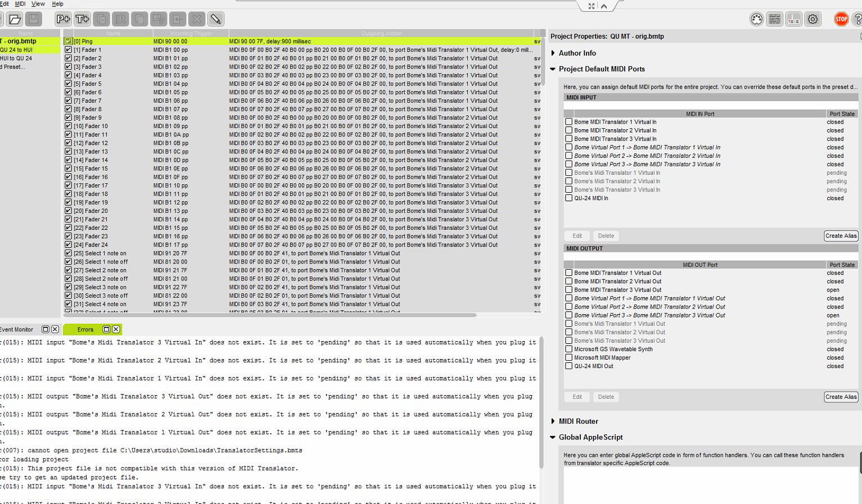Add a new preset with P+ button
The width and height of the screenshot is (862, 504).
coord(63,19)
